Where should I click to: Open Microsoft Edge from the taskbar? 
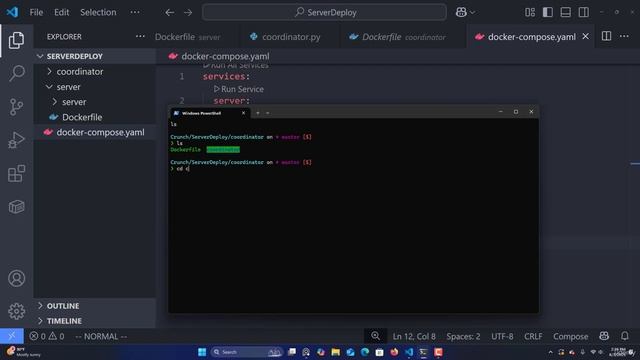[364, 352]
